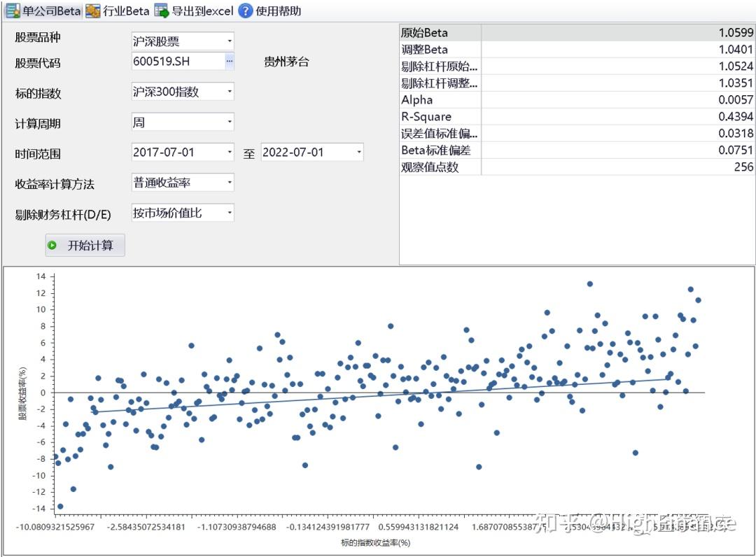Click the value 1.0599
Viewport: 756px width, 557px height.
click(736, 32)
